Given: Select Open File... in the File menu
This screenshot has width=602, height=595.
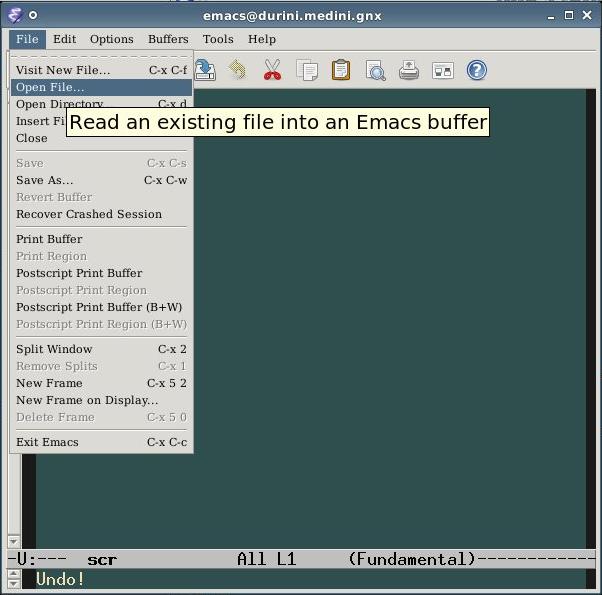Looking at the screenshot, I should point(101,87).
